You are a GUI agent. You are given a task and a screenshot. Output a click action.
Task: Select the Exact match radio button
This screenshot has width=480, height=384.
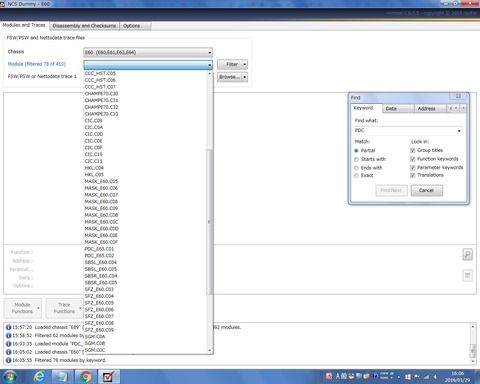[x=356, y=176]
